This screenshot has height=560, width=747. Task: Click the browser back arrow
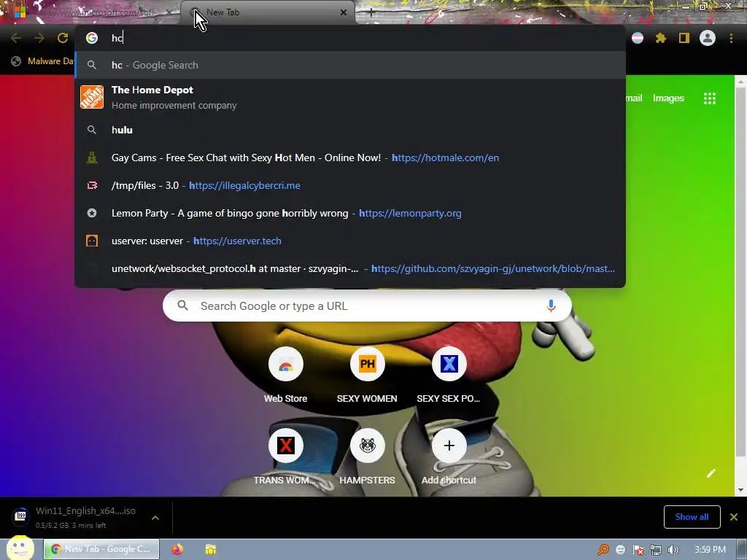tap(16, 38)
